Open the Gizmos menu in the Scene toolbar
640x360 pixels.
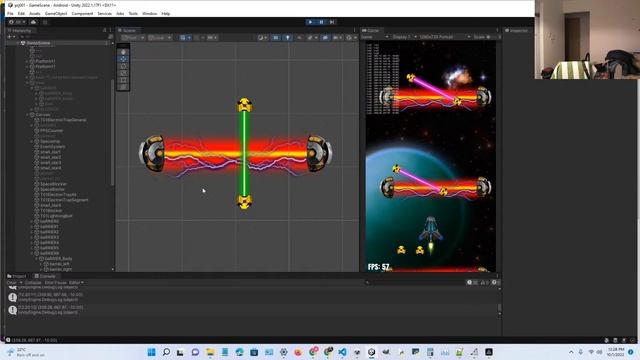coord(350,38)
